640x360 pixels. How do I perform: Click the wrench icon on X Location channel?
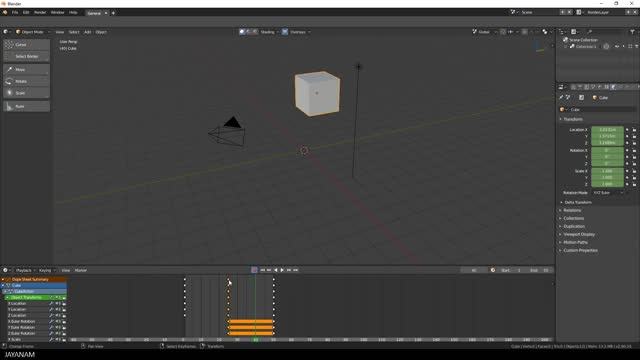coord(51,304)
